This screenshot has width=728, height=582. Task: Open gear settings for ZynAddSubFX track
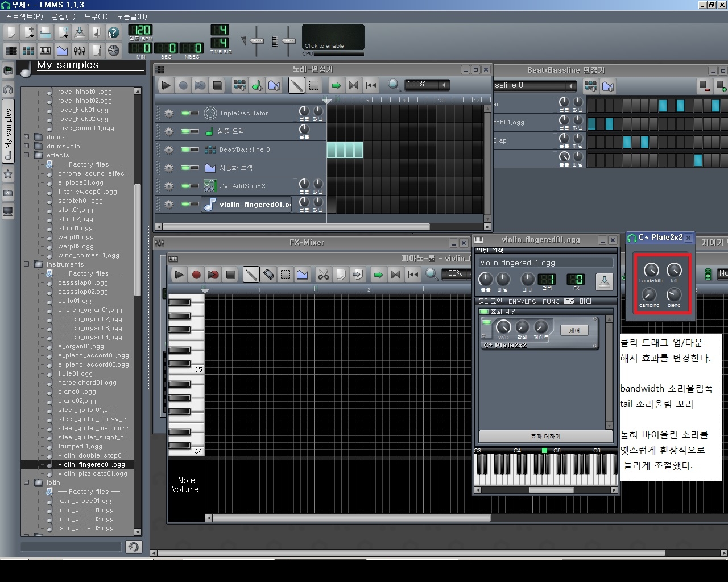click(169, 186)
